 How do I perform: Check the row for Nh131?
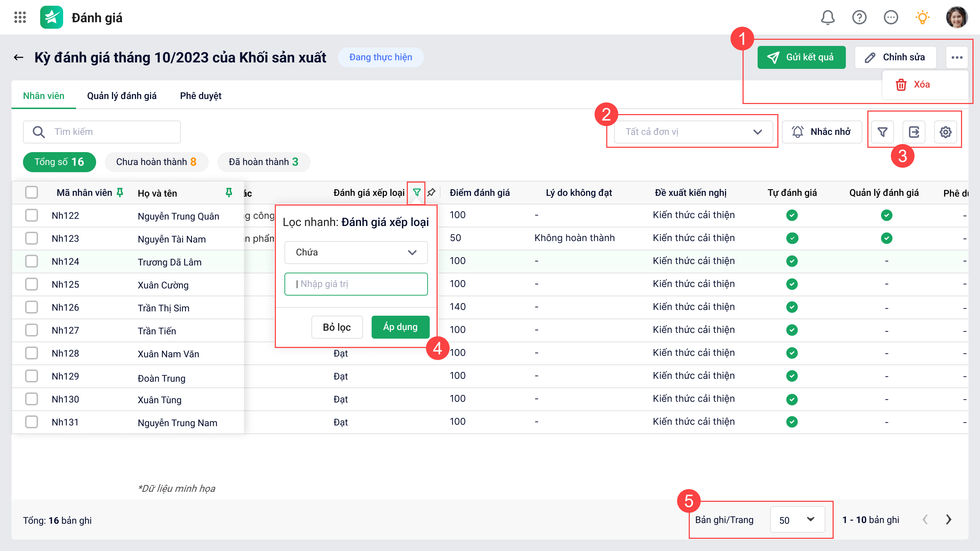(32, 422)
